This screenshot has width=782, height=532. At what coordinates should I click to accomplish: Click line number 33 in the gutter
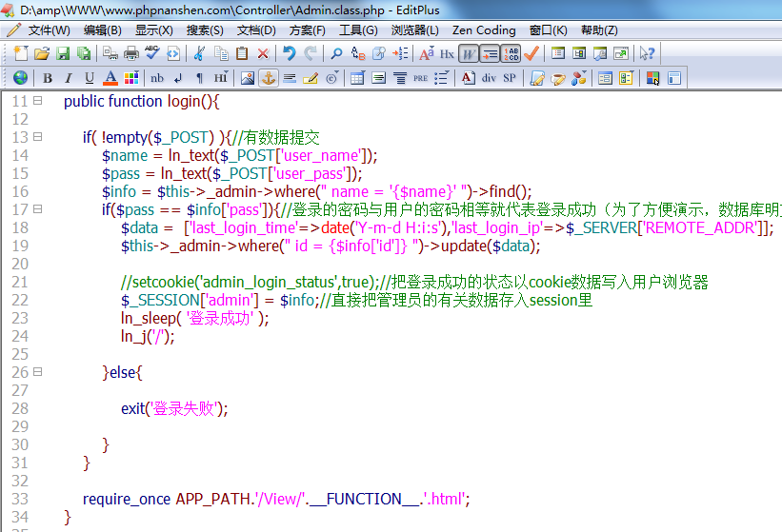[x=20, y=499]
